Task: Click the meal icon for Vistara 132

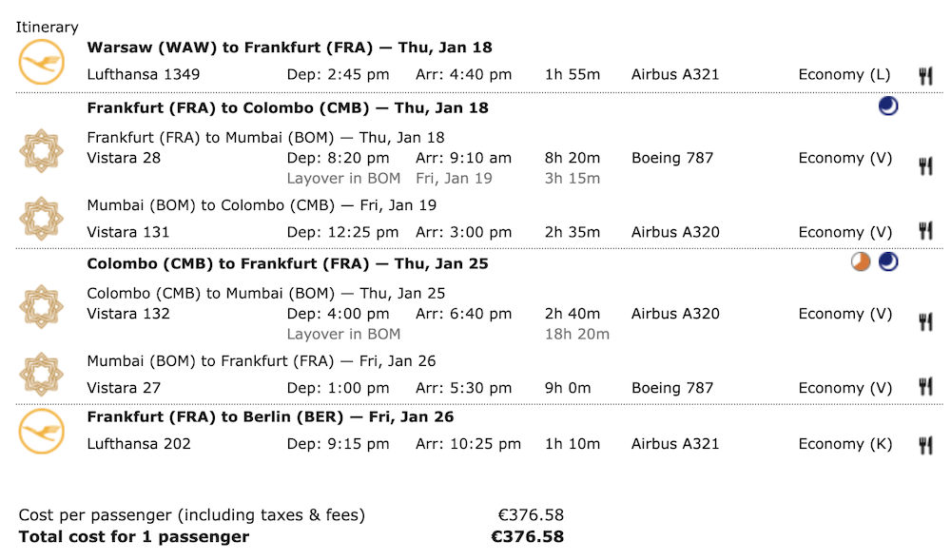Action: [x=925, y=321]
